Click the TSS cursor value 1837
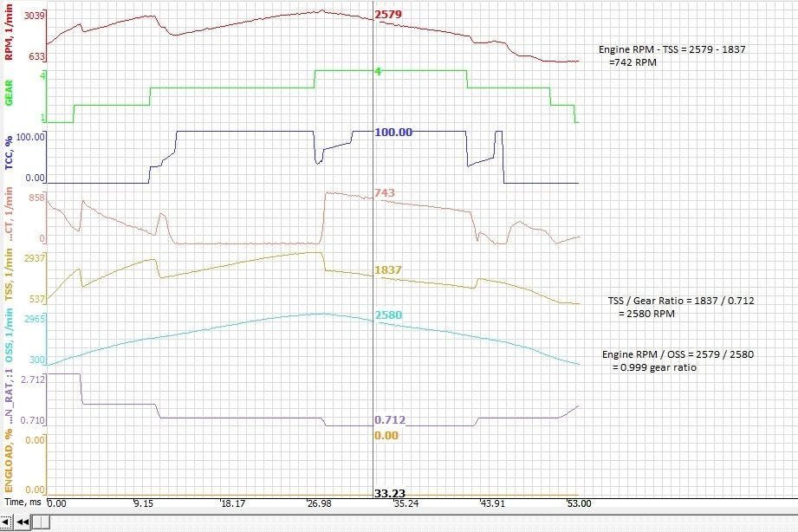This screenshot has width=798, height=532. (387, 271)
